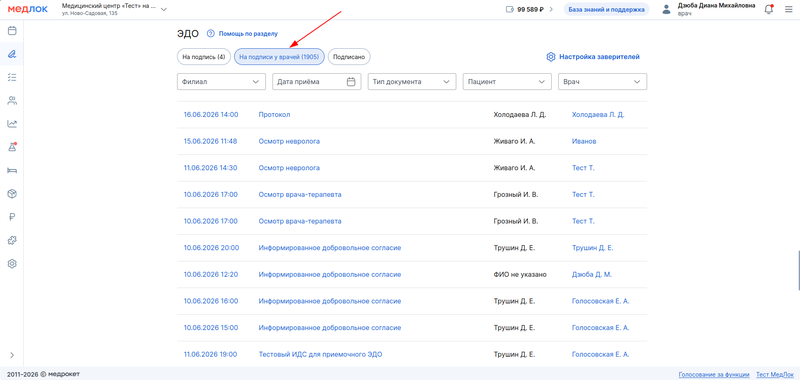800x380 pixels.
Task: Expand the Тип документа dropdown
Action: click(x=412, y=82)
